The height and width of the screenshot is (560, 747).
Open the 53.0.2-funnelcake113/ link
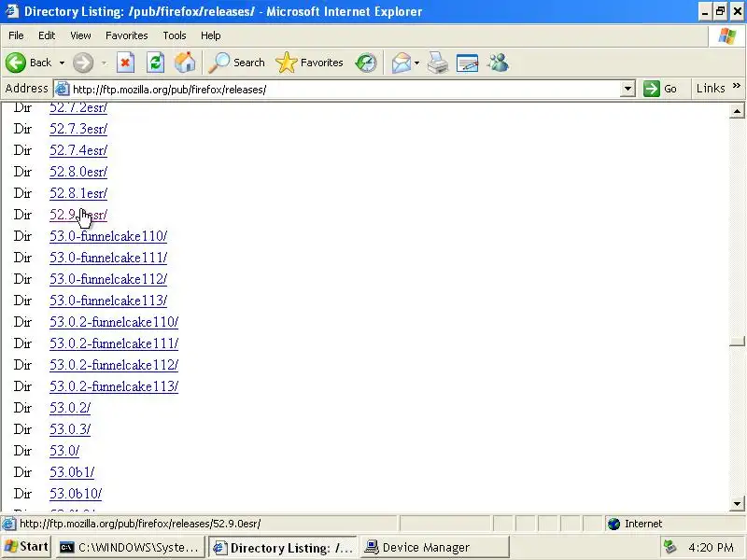(x=114, y=386)
